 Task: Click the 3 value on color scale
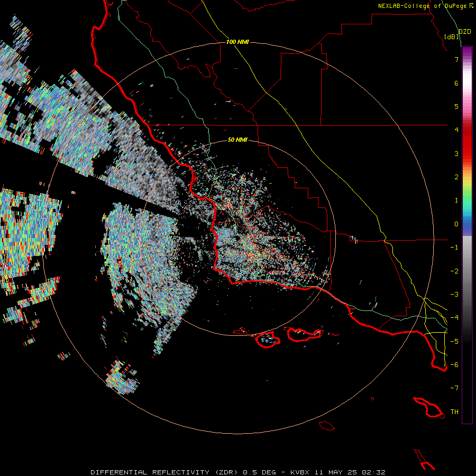coord(456,153)
